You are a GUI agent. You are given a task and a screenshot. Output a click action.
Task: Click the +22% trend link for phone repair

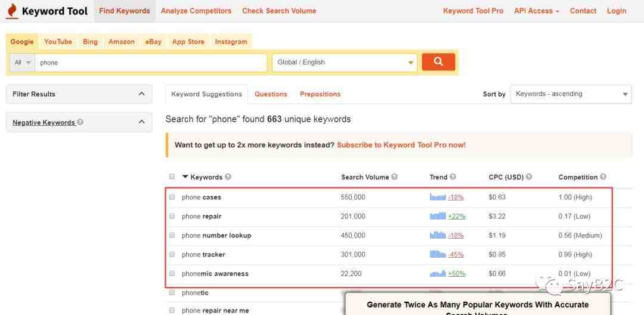click(457, 216)
